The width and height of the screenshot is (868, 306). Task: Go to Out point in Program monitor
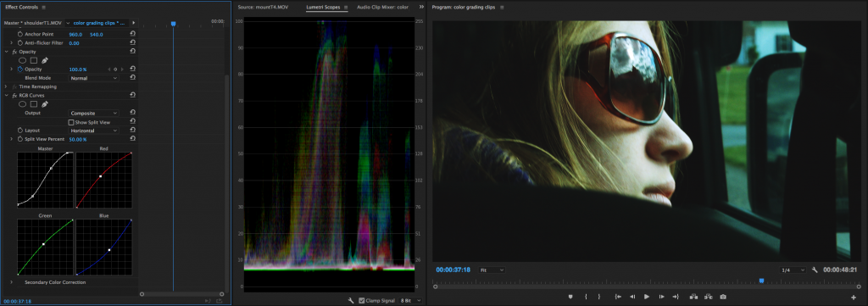(x=676, y=297)
